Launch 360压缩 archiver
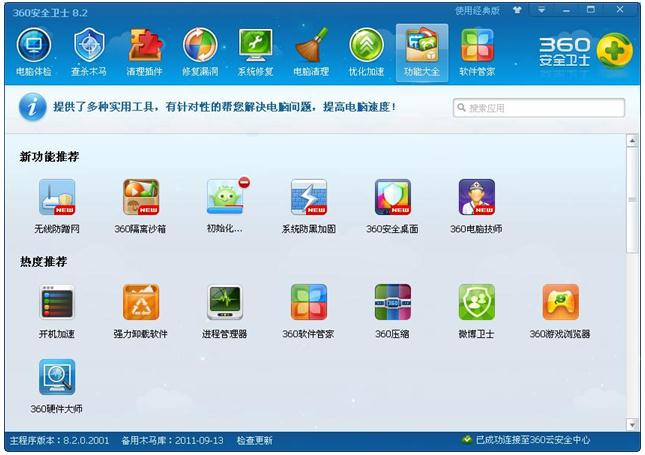The width and height of the screenshot is (645, 455). tap(392, 311)
